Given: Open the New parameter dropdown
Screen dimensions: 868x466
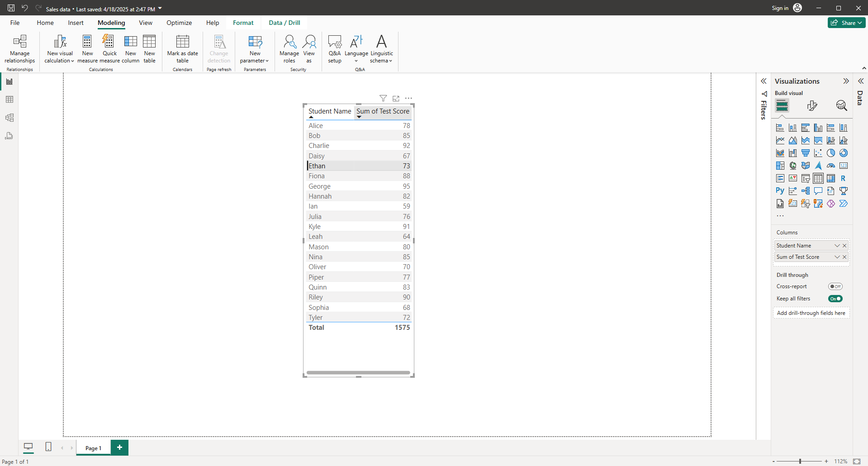Looking at the screenshot, I should coord(255,49).
